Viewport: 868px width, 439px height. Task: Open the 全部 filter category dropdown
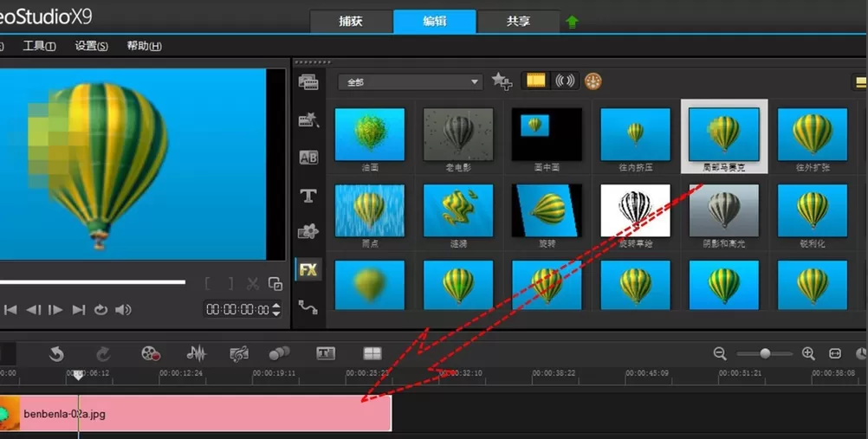tap(410, 82)
